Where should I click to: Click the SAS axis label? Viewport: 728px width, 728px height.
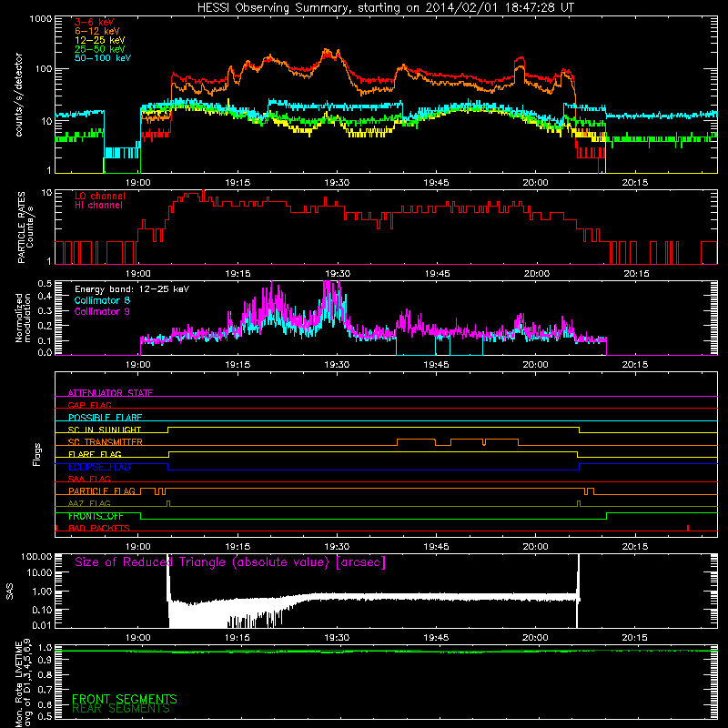point(10,591)
